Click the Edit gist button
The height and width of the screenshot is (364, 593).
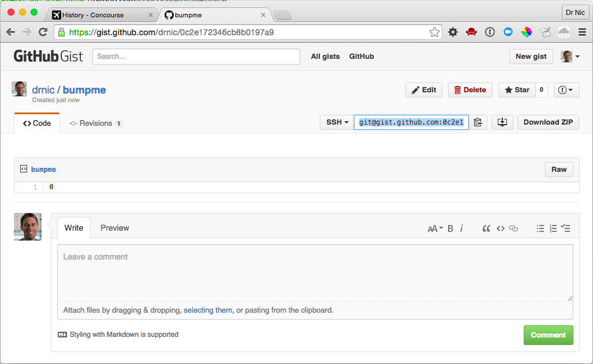click(x=424, y=90)
